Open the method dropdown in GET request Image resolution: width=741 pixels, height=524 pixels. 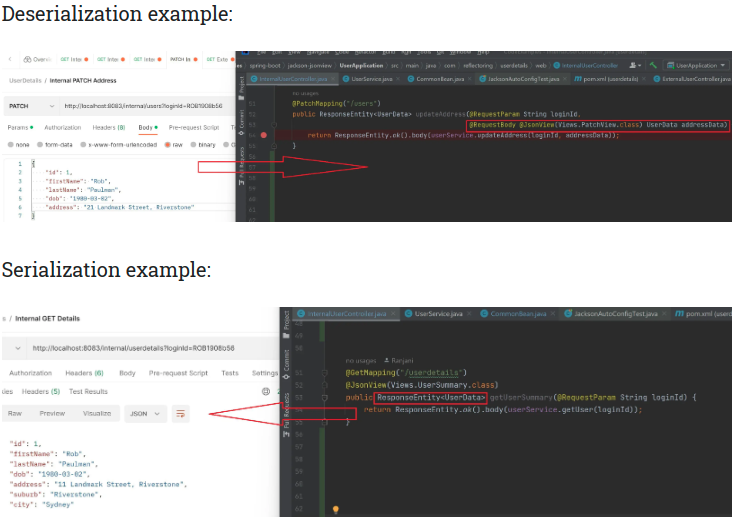pyautogui.click(x=18, y=348)
